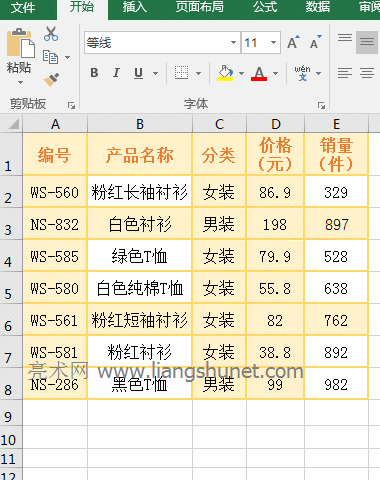Select price cell 198
Screen dimensions: 380x480
pos(275,223)
